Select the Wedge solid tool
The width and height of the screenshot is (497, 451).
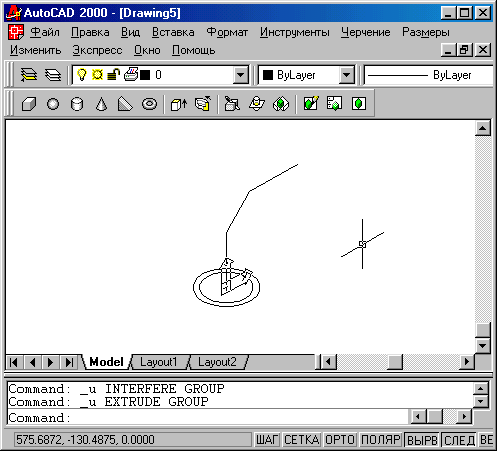click(x=125, y=104)
